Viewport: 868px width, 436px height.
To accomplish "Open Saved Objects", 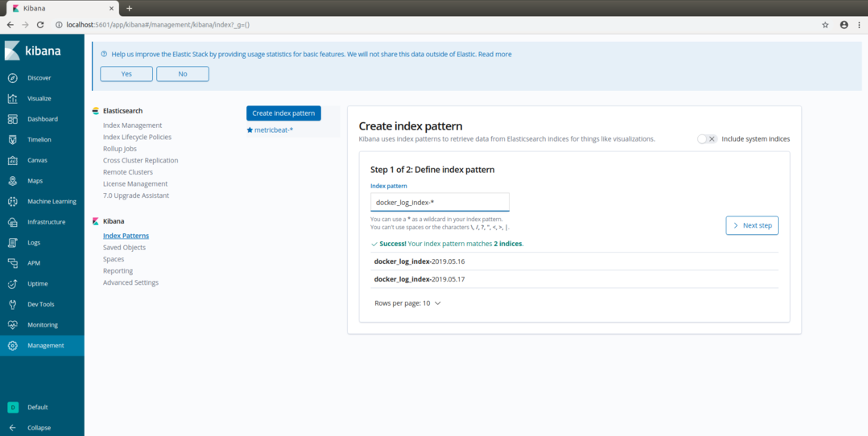I will tap(125, 247).
